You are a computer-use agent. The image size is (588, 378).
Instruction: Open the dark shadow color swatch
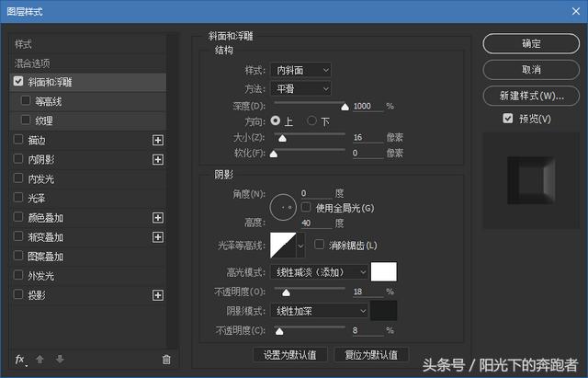(384, 311)
